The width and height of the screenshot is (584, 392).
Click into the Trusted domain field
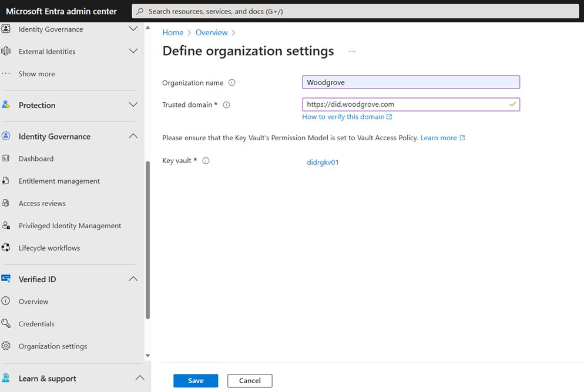411,104
